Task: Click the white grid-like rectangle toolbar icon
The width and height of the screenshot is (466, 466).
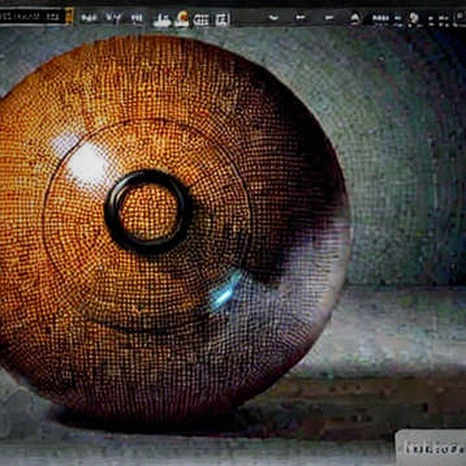Action: click(x=201, y=20)
